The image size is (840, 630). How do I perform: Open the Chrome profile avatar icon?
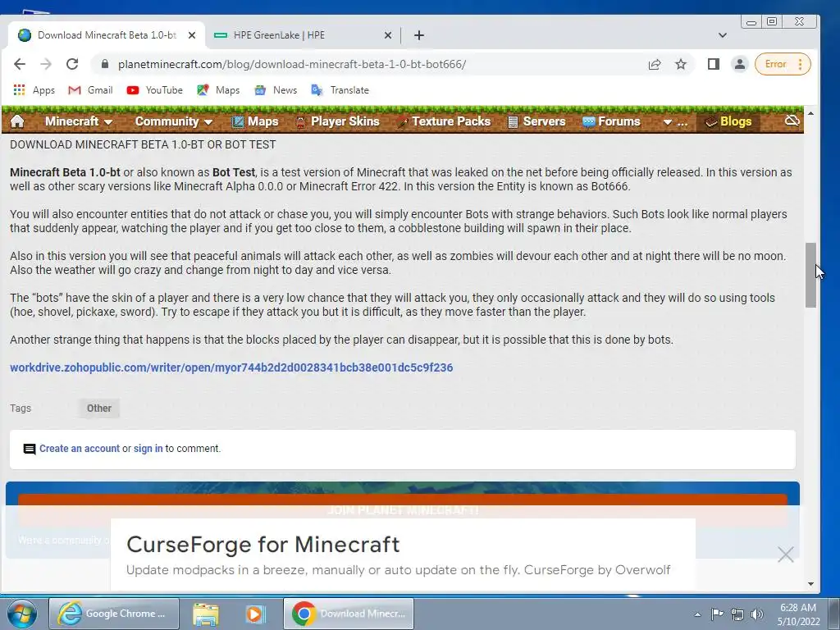740,64
